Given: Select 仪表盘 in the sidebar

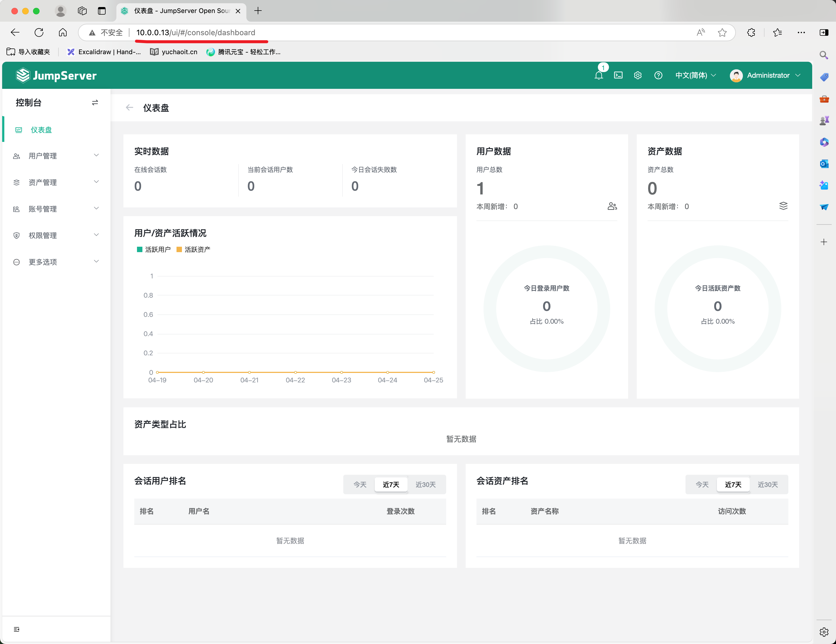Looking at the screenshot, I should coord(41,130).
